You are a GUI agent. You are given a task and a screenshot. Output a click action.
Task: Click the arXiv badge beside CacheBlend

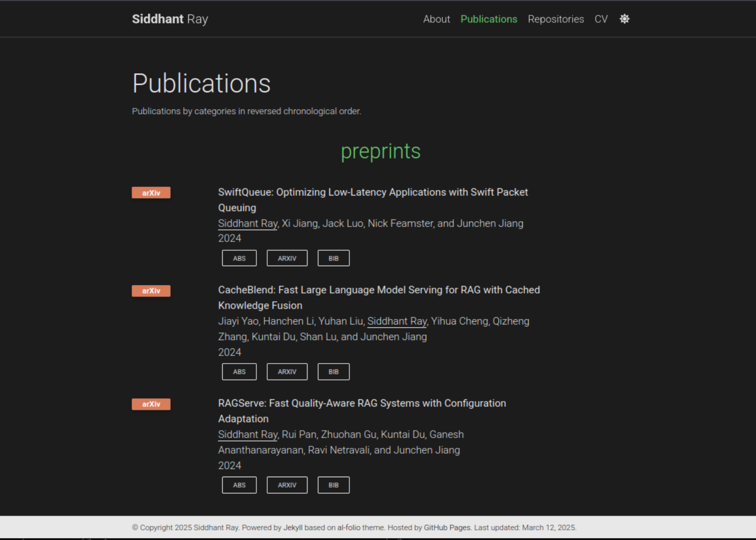tap(151, 291)
